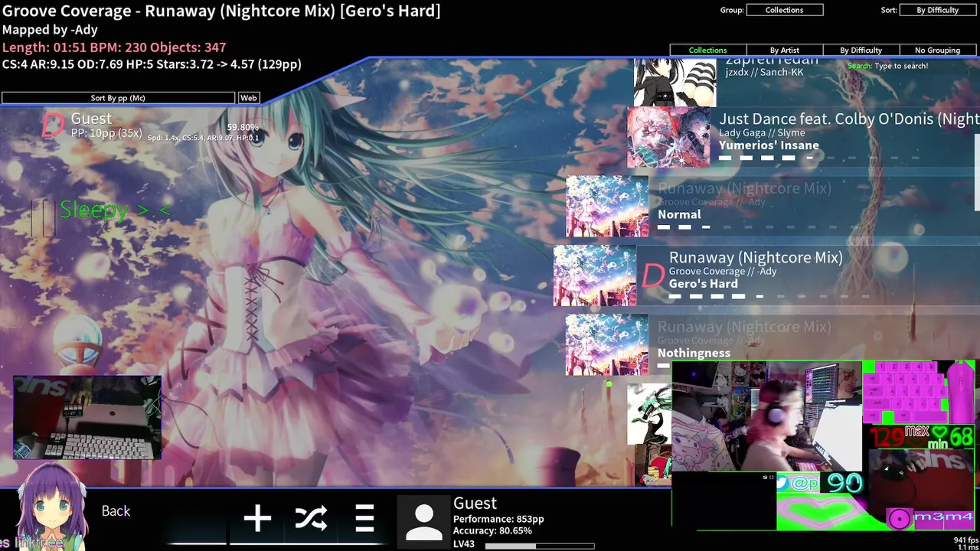Open beatmap options hamburger icon

click(364, 519)
